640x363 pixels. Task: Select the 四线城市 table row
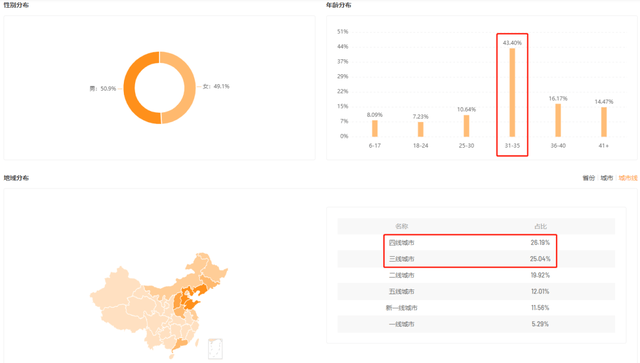[476, 243]
